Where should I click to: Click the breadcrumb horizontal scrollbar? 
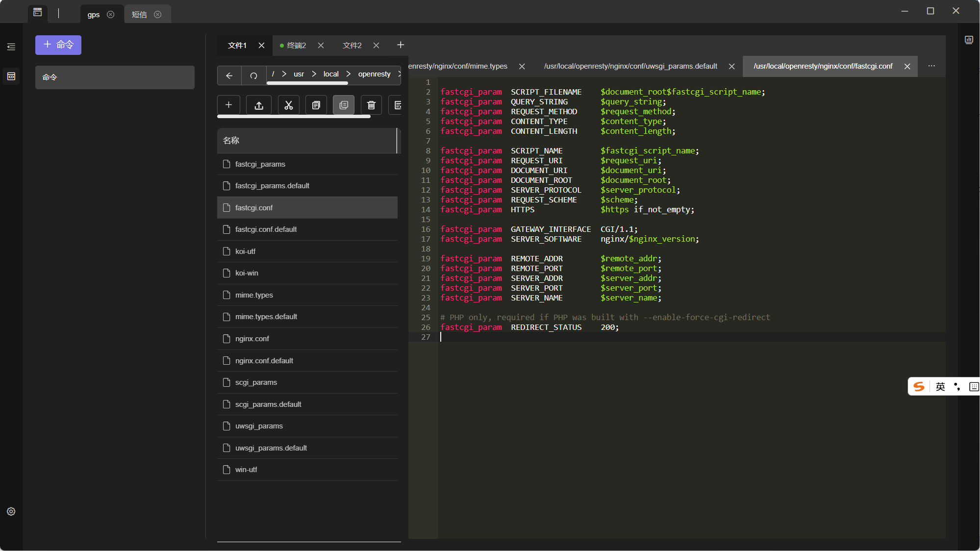point(307,83)
